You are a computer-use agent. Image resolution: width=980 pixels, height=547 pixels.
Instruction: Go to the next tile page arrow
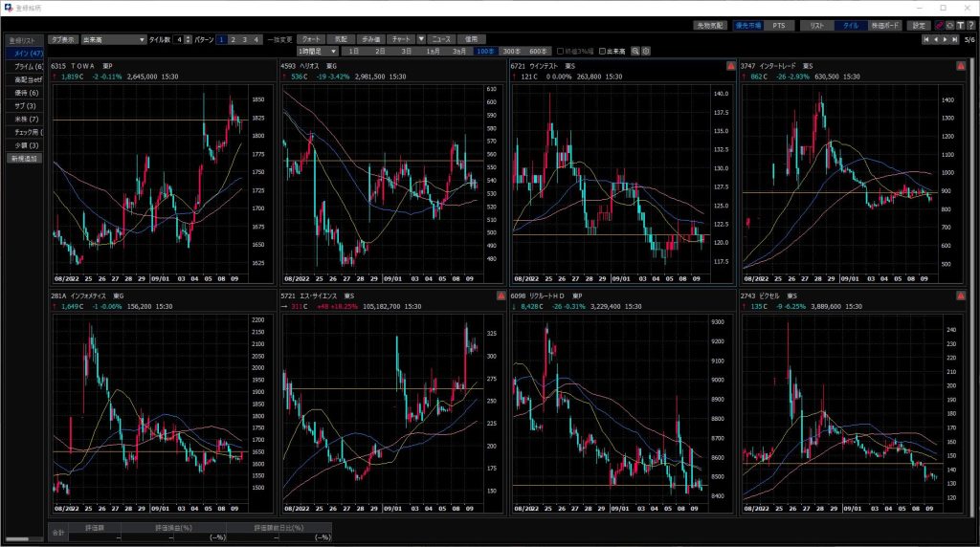click(947, 39)
